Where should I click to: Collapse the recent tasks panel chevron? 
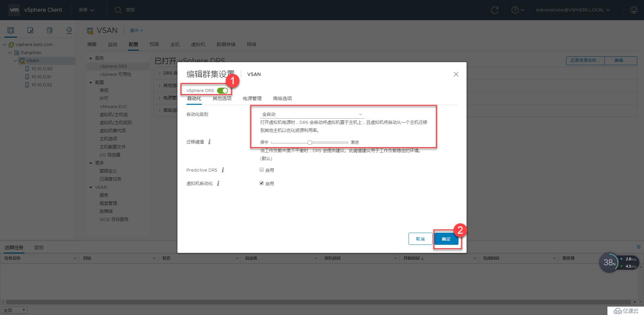pos(638,247)
